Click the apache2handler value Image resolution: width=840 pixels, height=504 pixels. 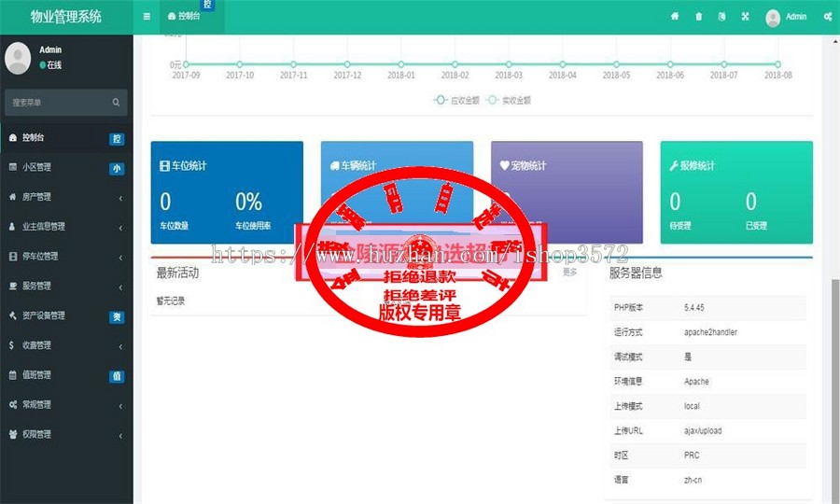tap(710, 332)
